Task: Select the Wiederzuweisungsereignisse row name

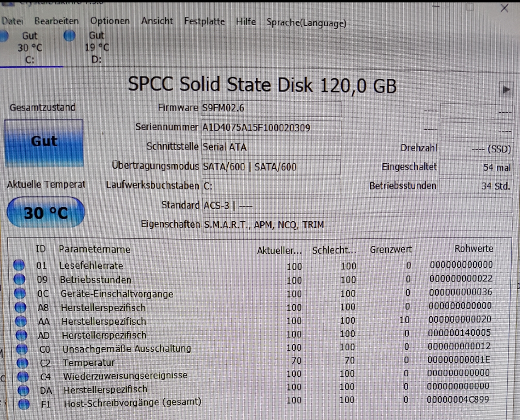Action: click(126, 376)
